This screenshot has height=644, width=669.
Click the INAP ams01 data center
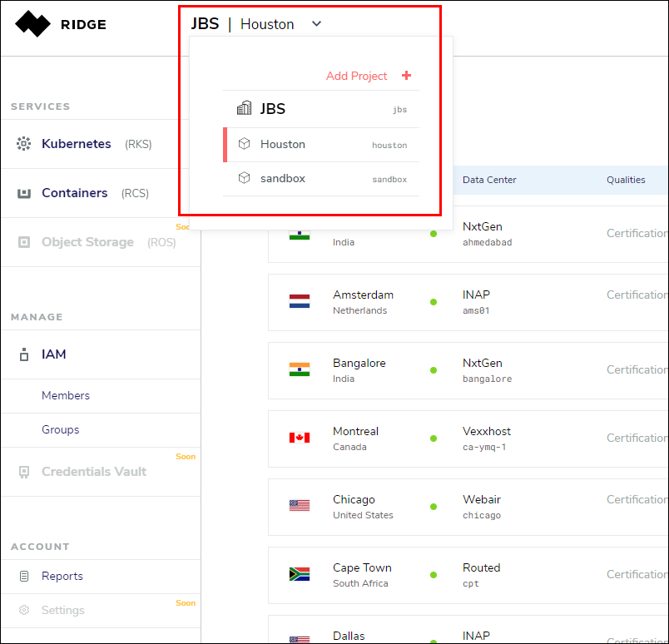coord(477,302)
